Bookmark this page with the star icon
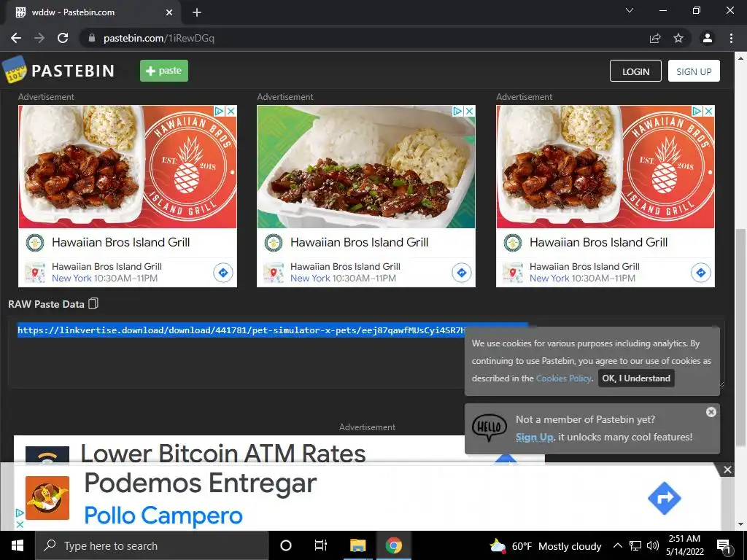The height and width of the screenshot is (560, 747). (x=678, y=38)
